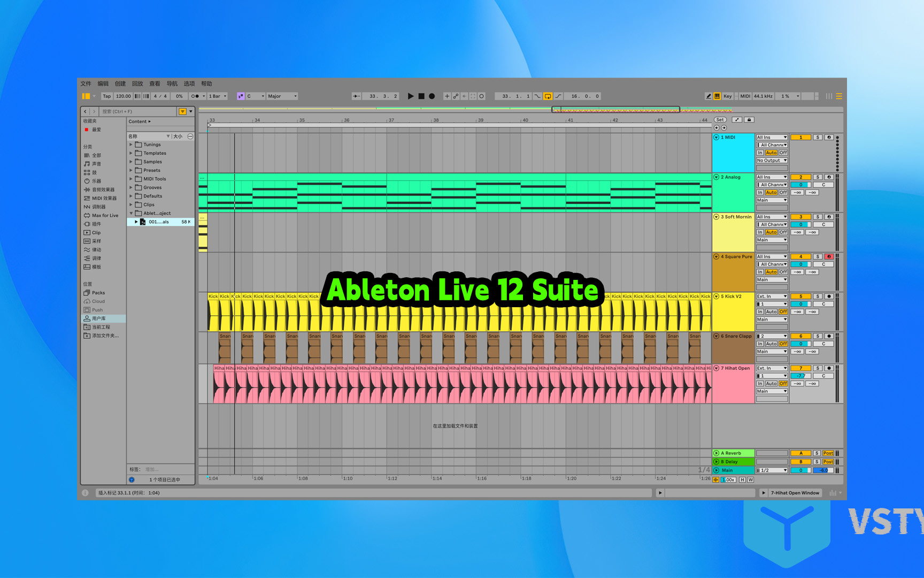Click the H height optimize button

pyautogui.click(x=742, y=480)
